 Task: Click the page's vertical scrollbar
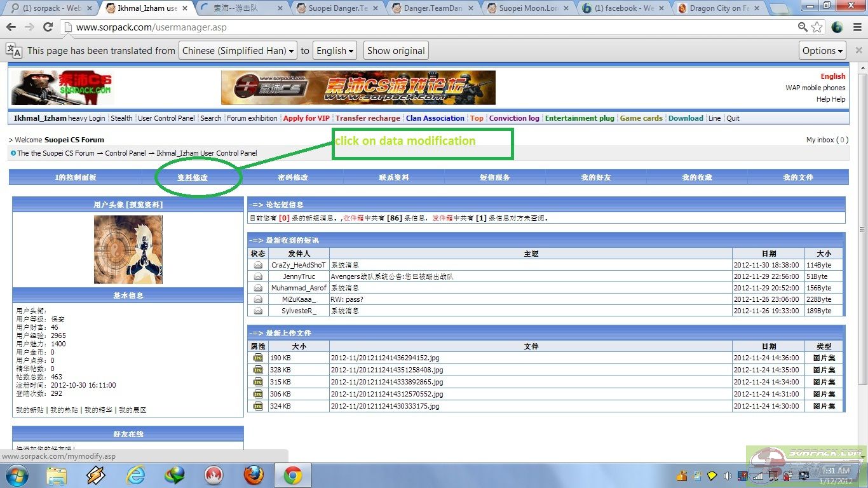[x=862, y=222]
